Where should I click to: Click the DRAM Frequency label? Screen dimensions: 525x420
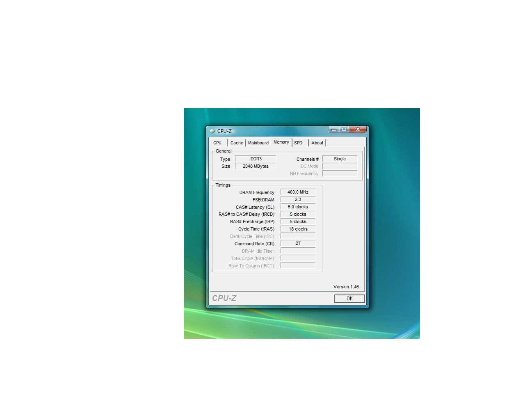(x=257, y=192)
